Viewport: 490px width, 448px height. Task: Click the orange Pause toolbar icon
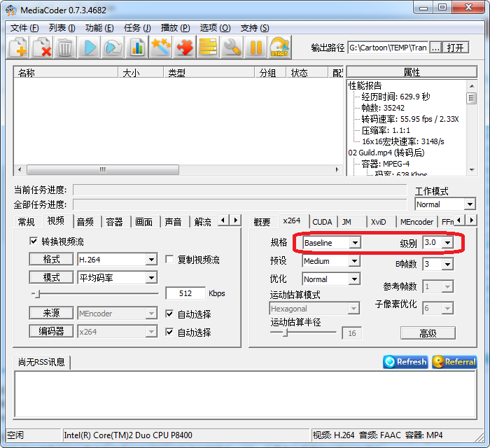click(x=255, y=48)
